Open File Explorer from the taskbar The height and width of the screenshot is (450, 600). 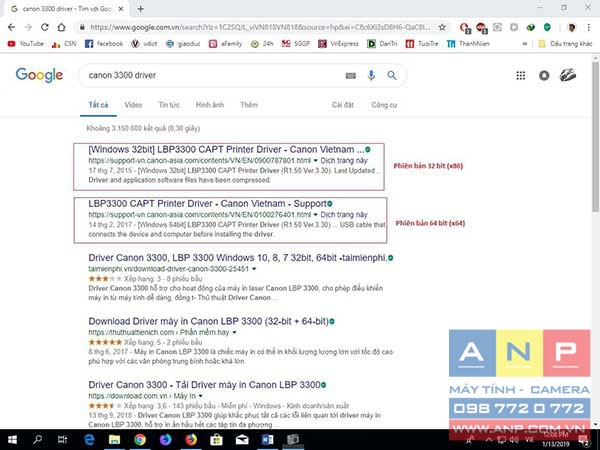click(x=114, y=440)
